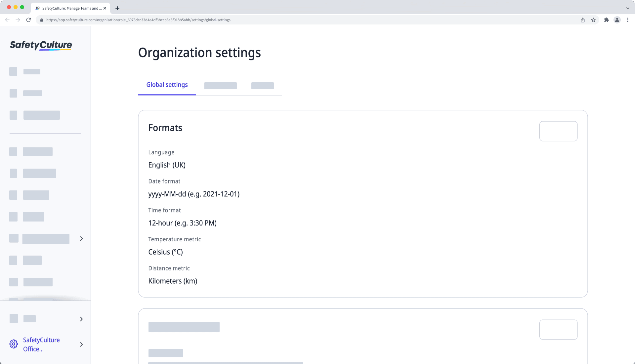Expand the SafetyCulture Office item via its chevron
Image resolution: width=635 pixels, height=364 pixels.
coord(81,344)
